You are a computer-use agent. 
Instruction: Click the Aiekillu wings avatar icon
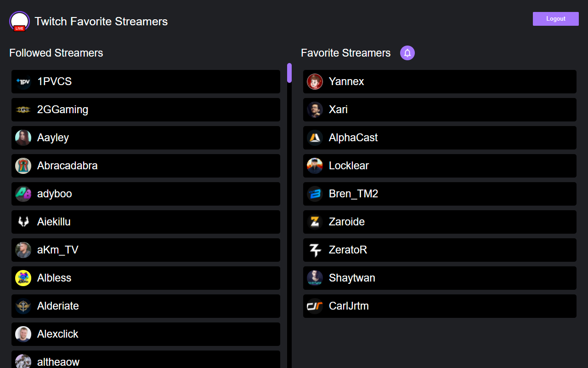[x=23, y=222]
